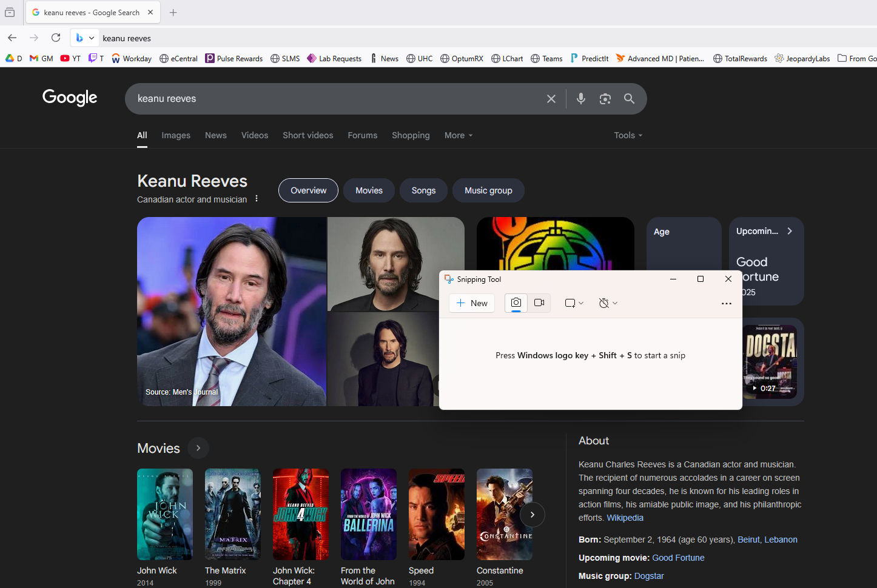
Task: Open the SLMS bookmark
Action: [x=285, y=58]
